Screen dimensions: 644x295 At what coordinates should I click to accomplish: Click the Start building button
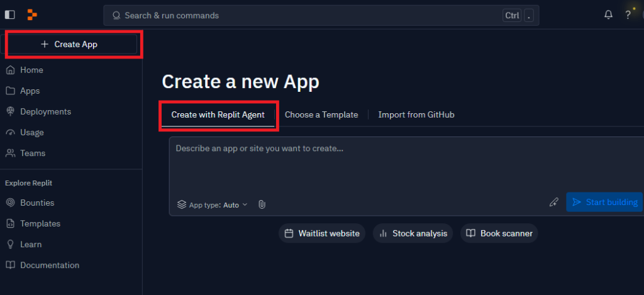604,202
